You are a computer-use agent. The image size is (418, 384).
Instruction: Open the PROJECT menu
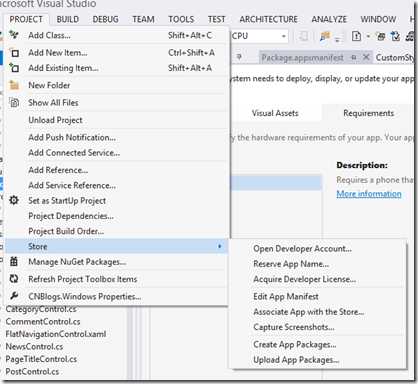click(x=26, y=19)
